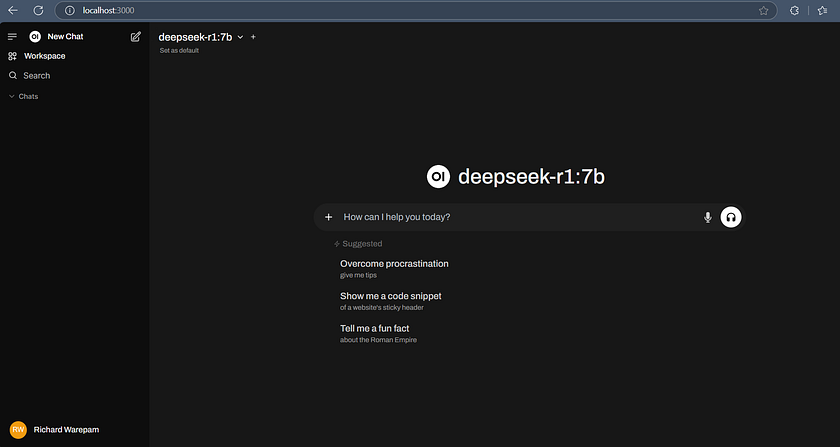This screenshot has width=840, height=447.
Task: Click the Chats label in the sidebar
Action: 28,96
